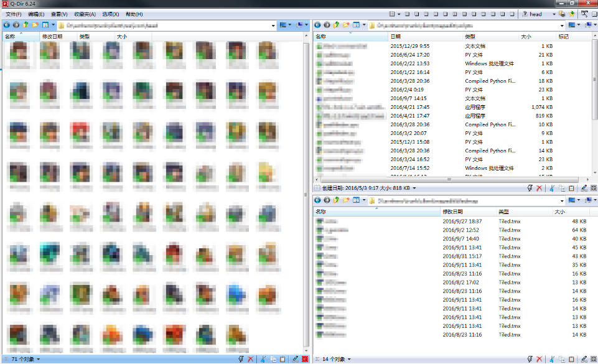Open the 编辑(E) menu
The height and width of the screenshot is (364, 598).
pos(36,14)
